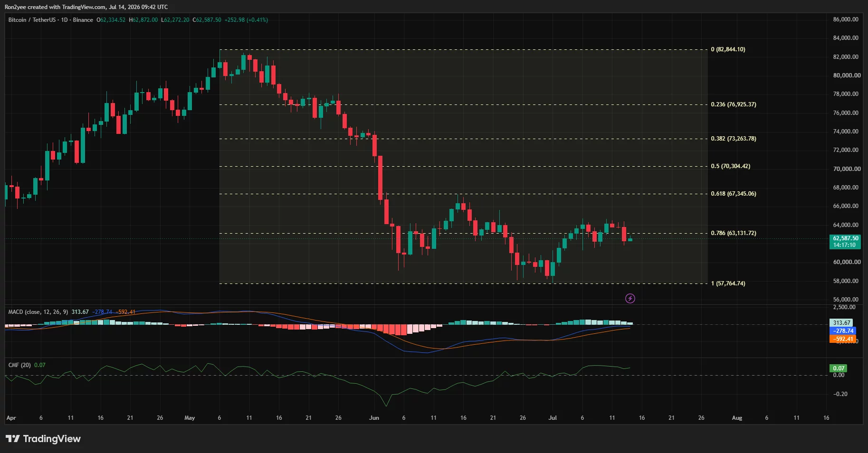Click the Jun label on time axis
This screenshot has height=453, width=868.
tap(374, 418)
